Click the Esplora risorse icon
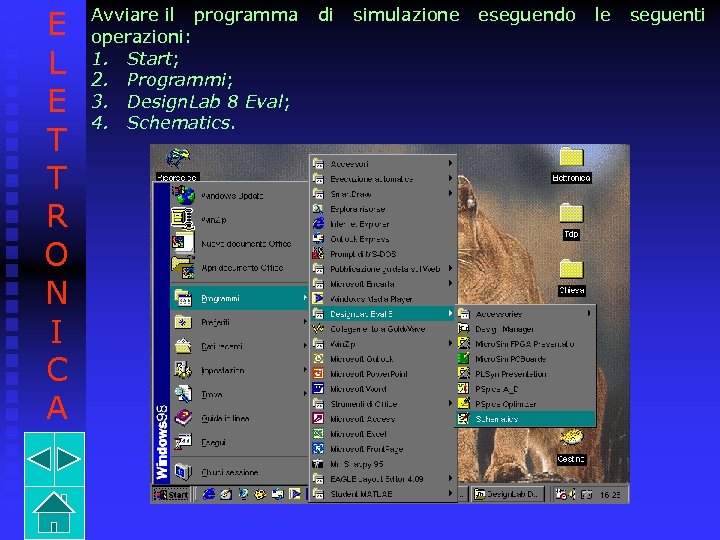This screenshot has height=540, width=720. coord(318,209)
